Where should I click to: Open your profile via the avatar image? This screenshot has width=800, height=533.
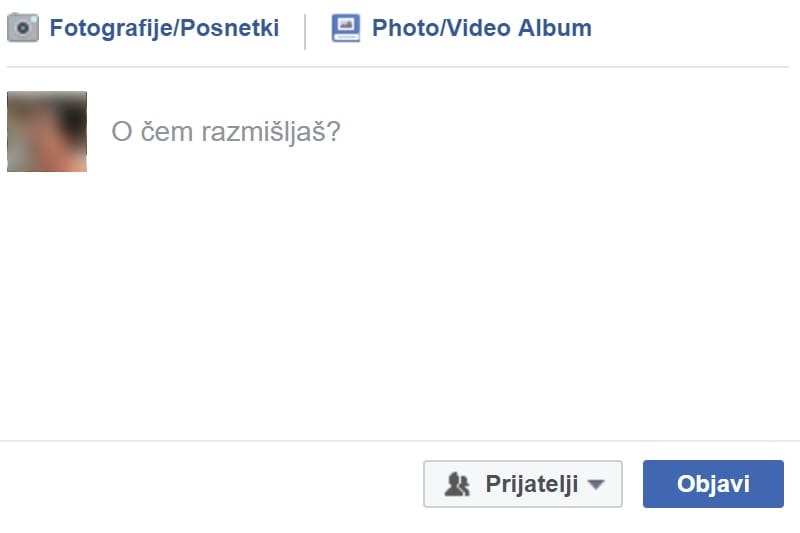coord(47,131)
